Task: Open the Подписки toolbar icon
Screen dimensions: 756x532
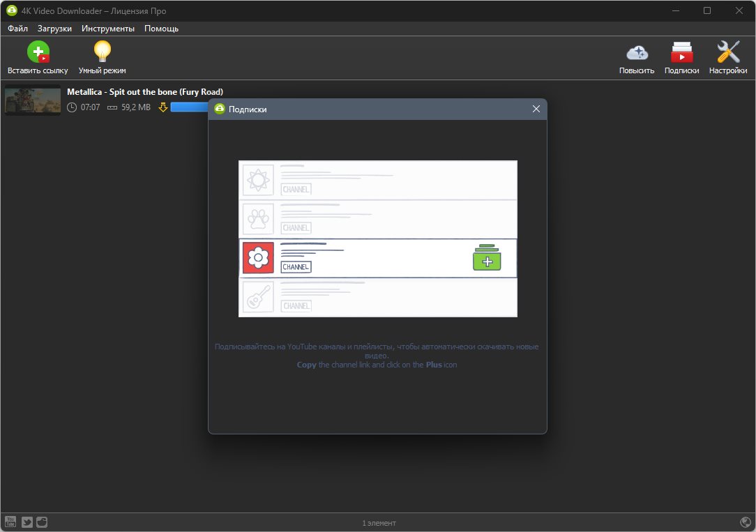Action: click(x=682, y=52)
